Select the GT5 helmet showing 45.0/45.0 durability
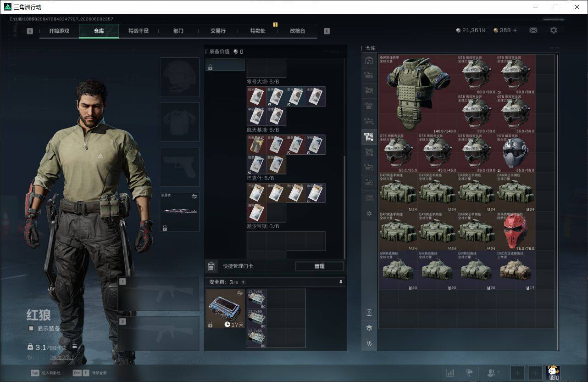588x382 pixels. pos(437,153)
